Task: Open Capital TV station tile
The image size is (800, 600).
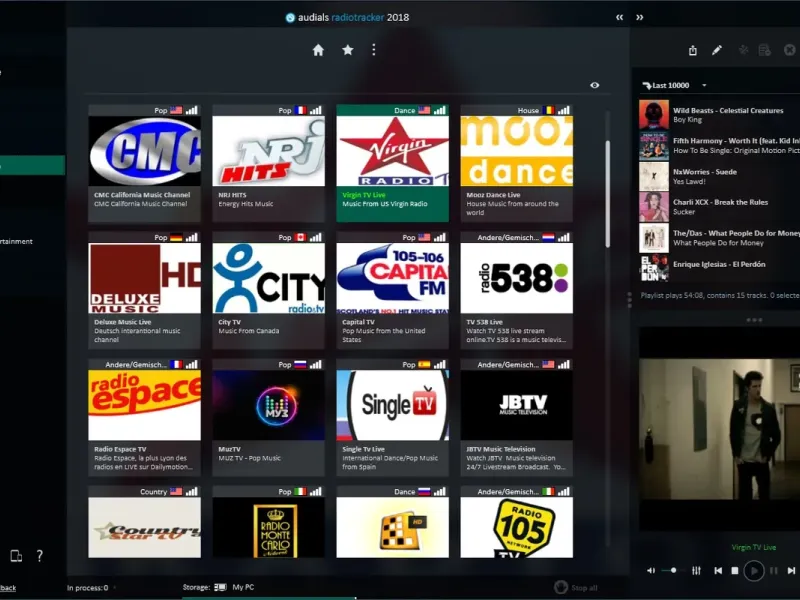Action: pos(392,290)
